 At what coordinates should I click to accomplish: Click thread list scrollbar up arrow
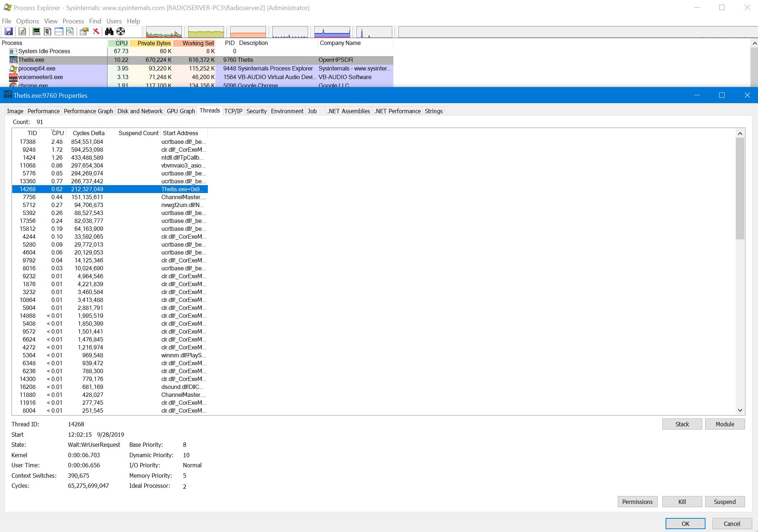coord(740,133)
